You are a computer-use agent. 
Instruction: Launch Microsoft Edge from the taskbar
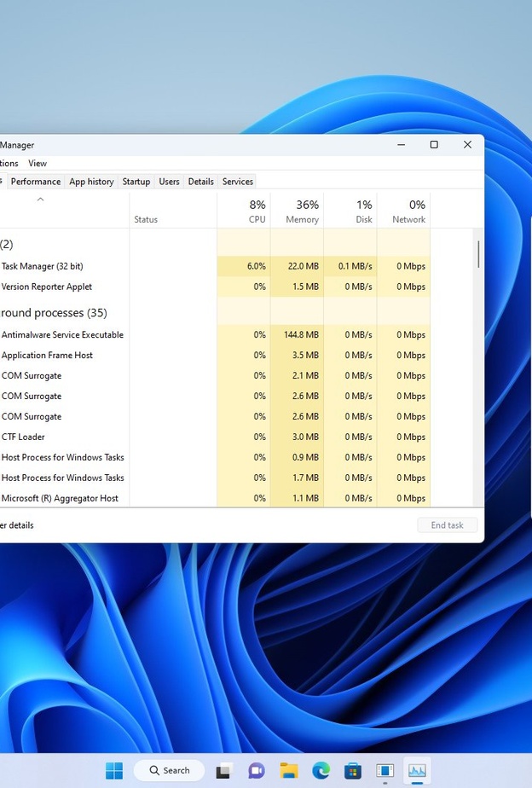[x=321, y=770]
